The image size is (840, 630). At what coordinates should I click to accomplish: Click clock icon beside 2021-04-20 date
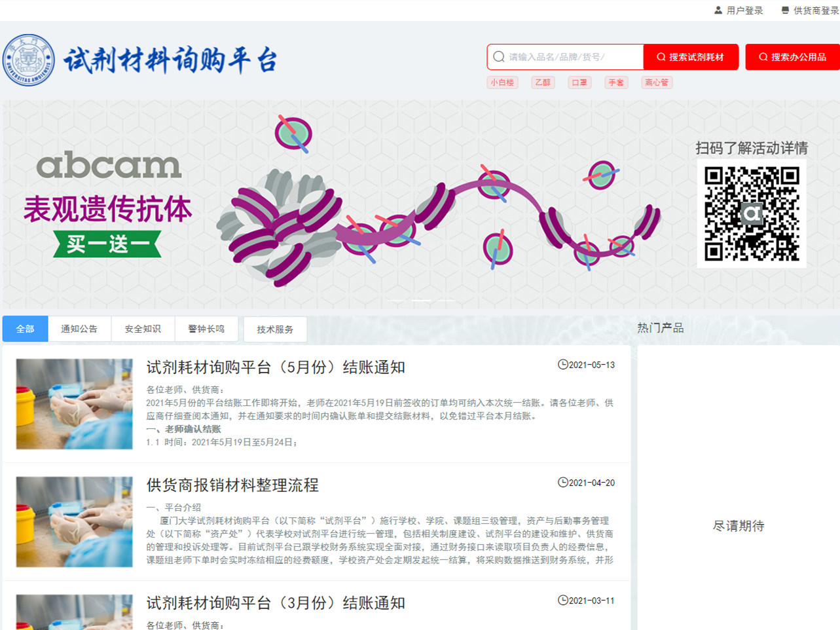click(x=562, y=483)
